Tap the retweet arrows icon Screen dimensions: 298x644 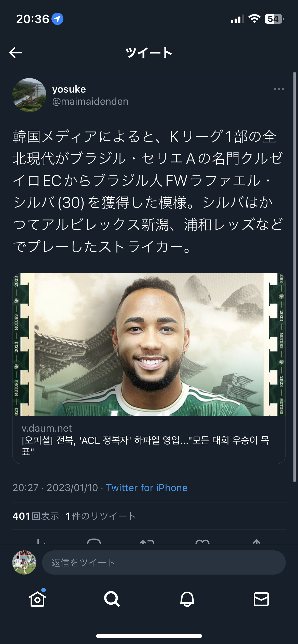click(147, 541)
